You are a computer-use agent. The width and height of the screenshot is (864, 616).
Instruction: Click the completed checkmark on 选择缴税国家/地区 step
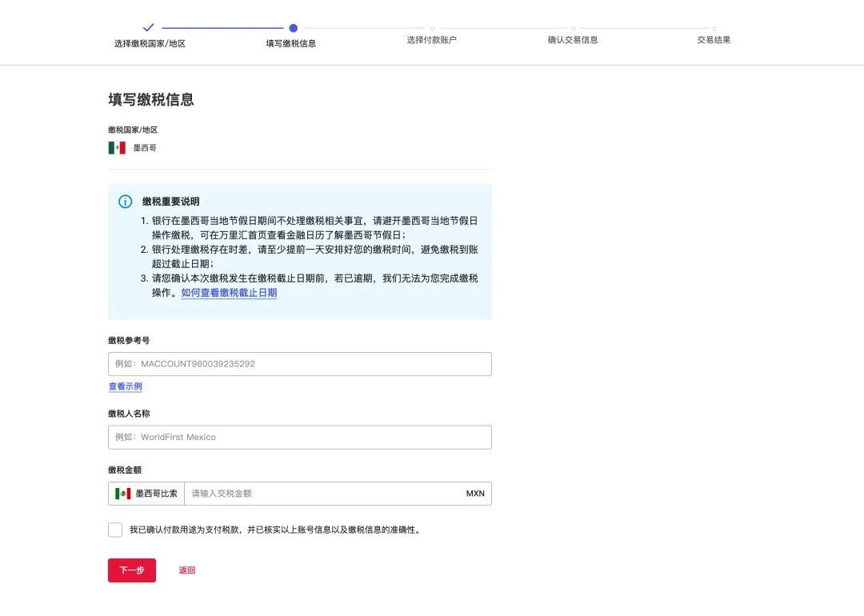[147, 26]
